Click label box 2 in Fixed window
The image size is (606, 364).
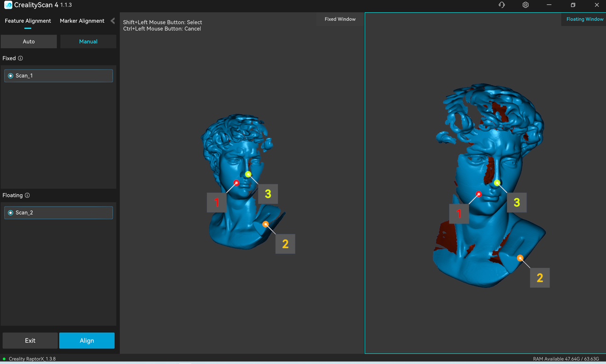point(285,244)
